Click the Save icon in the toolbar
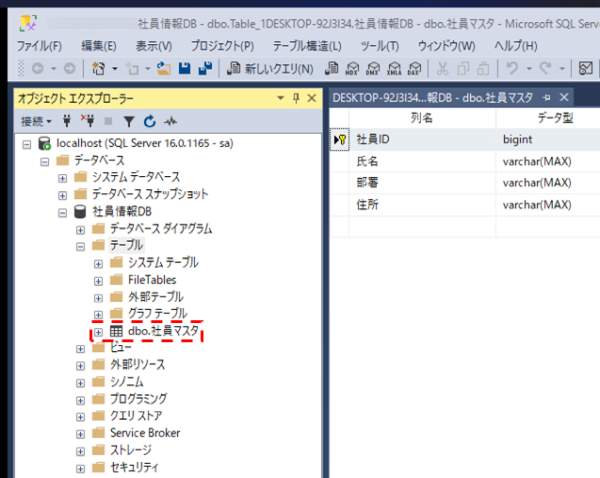The width and height of the screenshot is (600, 478). tap(185, 69)
